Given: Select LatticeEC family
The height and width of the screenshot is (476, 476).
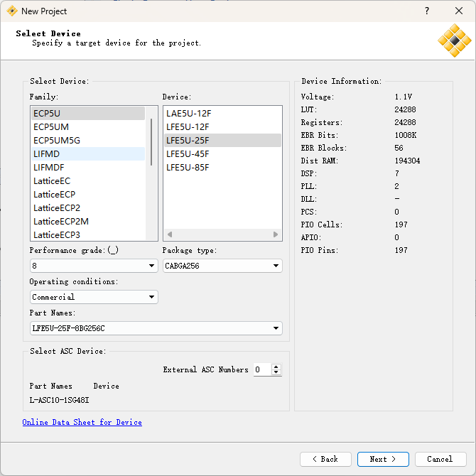Looking at the screenshot, I should [x=87, y=181].
